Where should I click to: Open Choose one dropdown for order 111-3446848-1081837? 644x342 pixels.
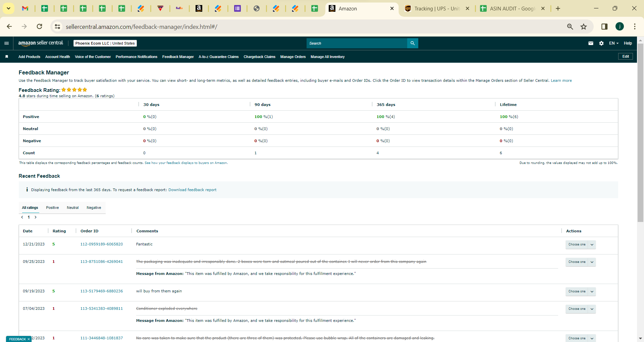pyautogui.click(x=581, y=338)
